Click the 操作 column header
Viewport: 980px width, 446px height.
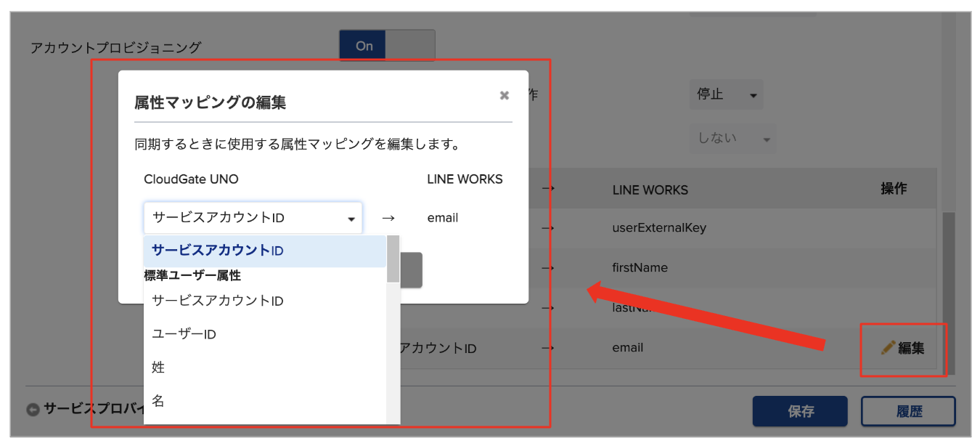894,189
